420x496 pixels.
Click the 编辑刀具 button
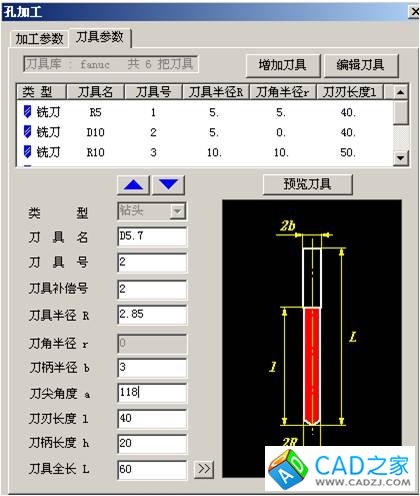click(360, 65)
